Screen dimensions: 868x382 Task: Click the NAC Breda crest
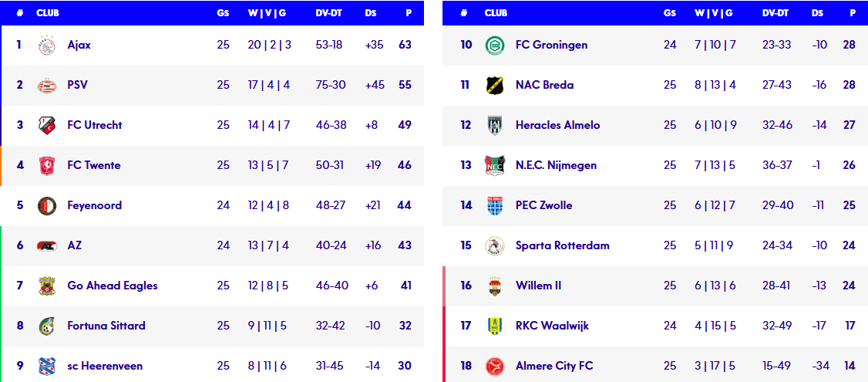point(494,85)
